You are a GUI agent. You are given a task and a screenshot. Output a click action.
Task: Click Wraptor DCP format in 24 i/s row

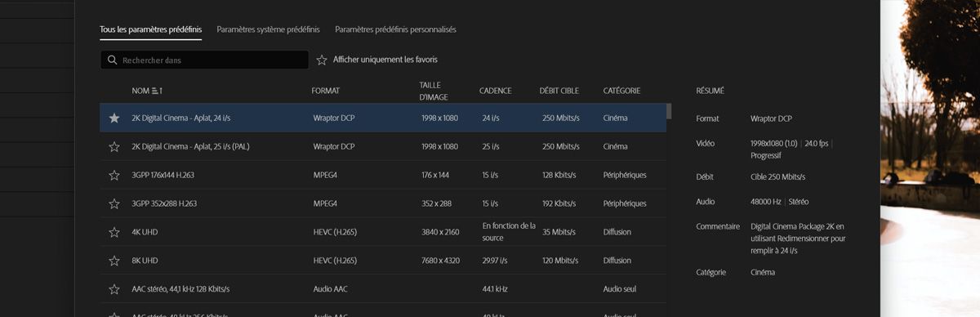click(334, 118)
